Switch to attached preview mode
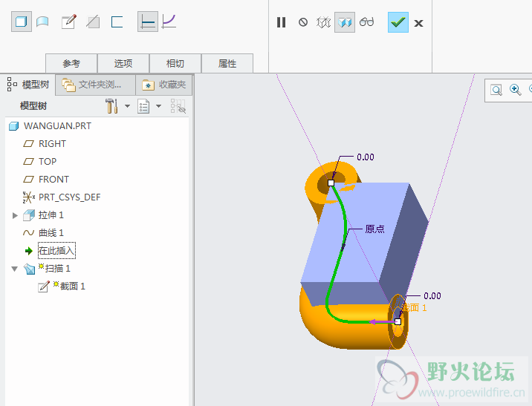 tap(345, 22)
